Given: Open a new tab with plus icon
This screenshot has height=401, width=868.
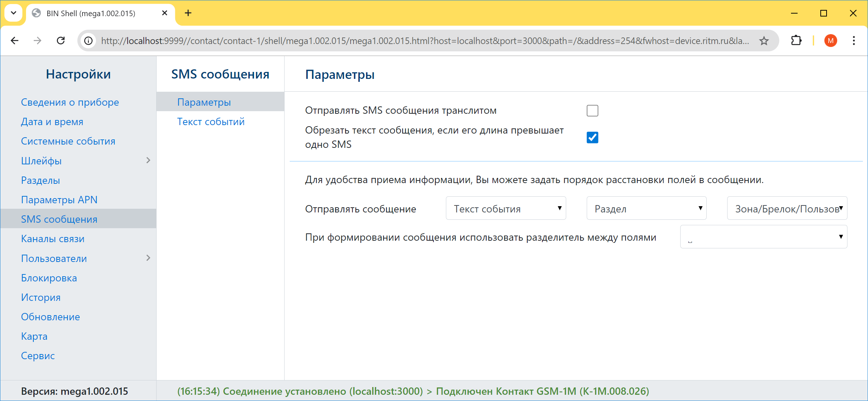Looking at the screenshot, I should [188, 13].
